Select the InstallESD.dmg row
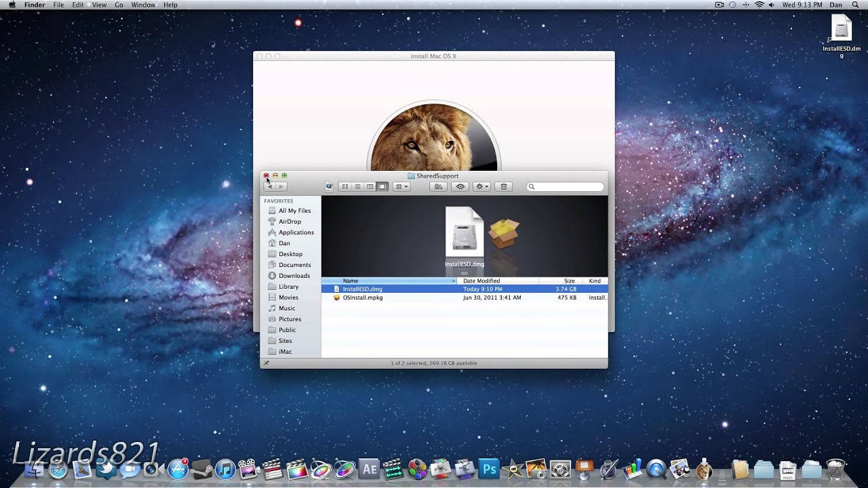 465,289
